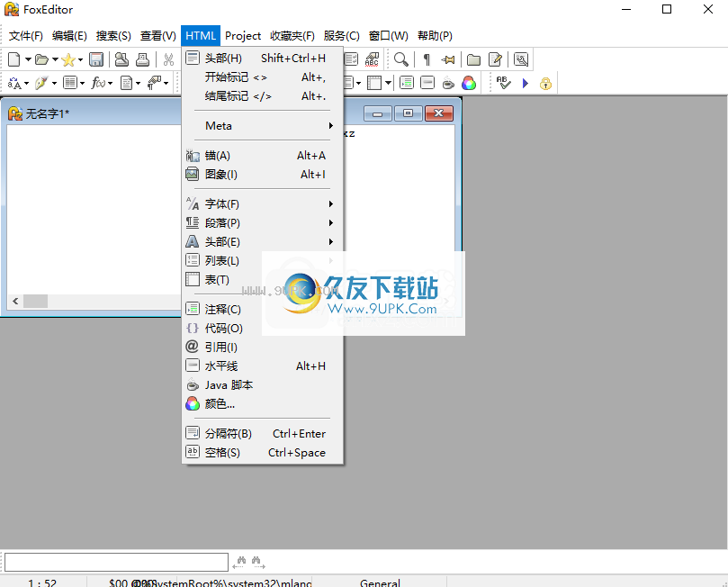Click the find previous binoculars icon
The height and width of the screenshot is (587, 728).
click(240, 563)
